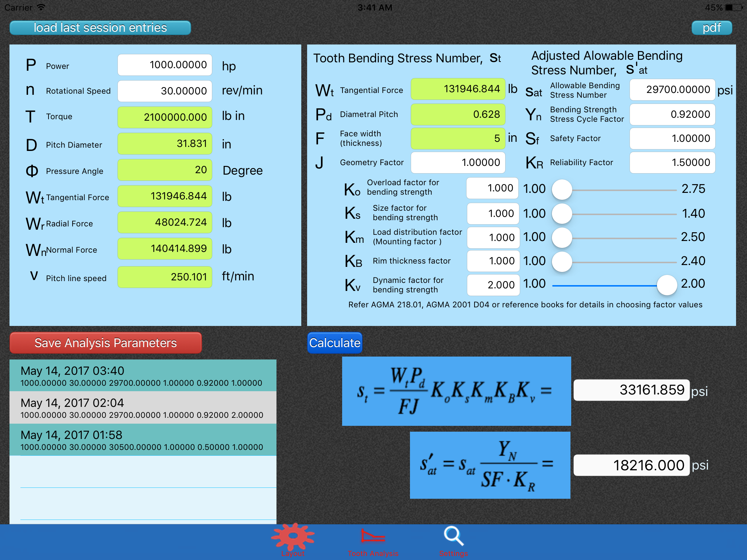The image size is (747, 560).
Task: Edit the Geometry Factor J field
Action: pyautogui.click(x=458, y=163)
